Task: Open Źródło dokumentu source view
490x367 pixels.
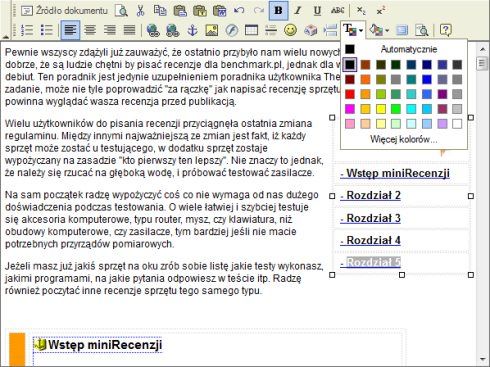Action: (x=64, y=11)
